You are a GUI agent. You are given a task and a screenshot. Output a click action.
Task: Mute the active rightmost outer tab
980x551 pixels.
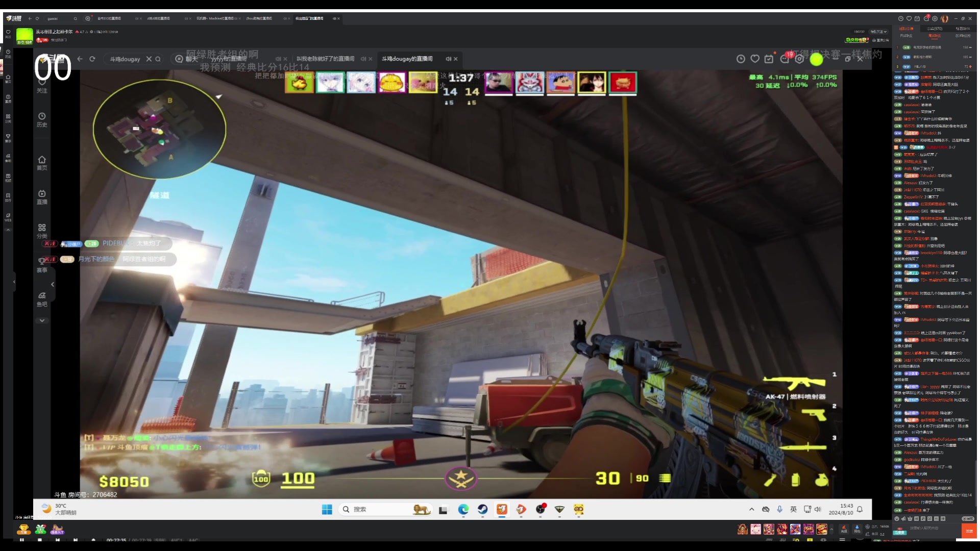click(334, 18)
